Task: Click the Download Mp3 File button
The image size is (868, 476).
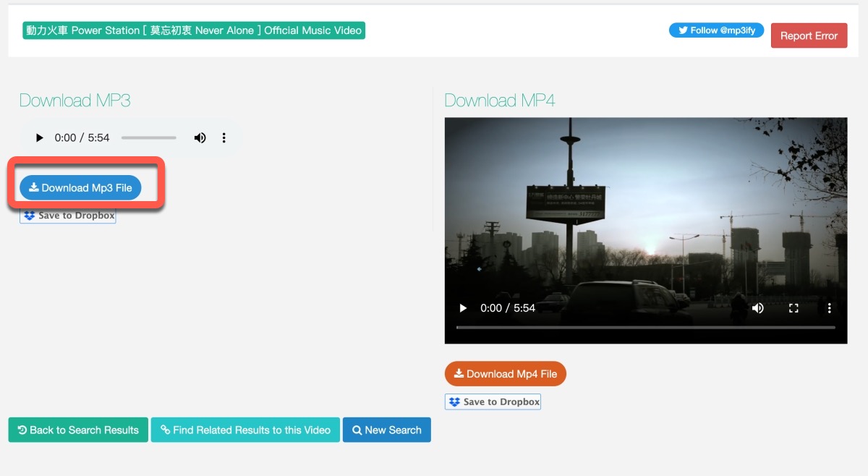Action: click(x=80, y=187)
